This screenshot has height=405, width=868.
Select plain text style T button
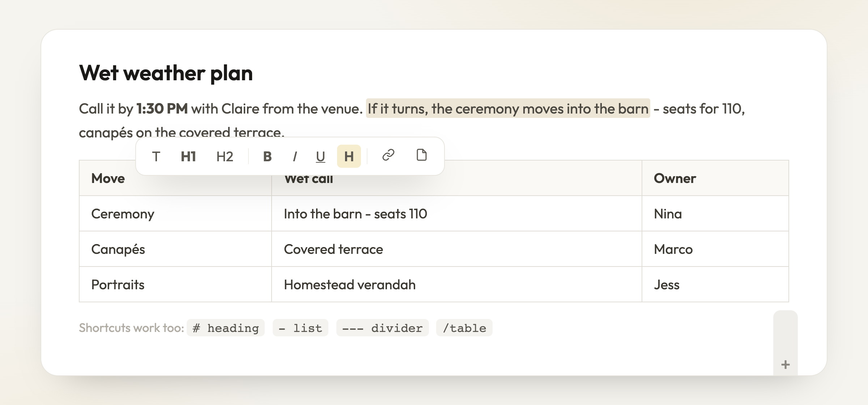pyautogui.click(x=156, y=156)
